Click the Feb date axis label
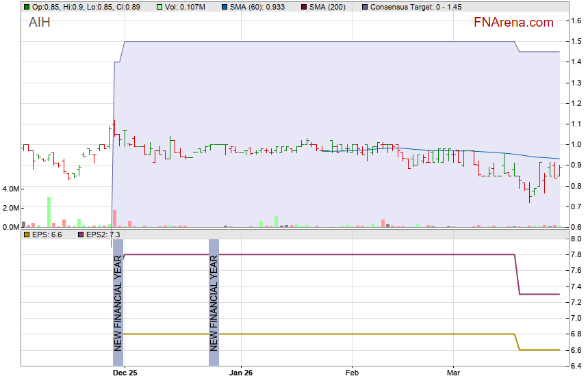This screenshot has height=387, width=588. pyautogui.click(x=352, y=373)
